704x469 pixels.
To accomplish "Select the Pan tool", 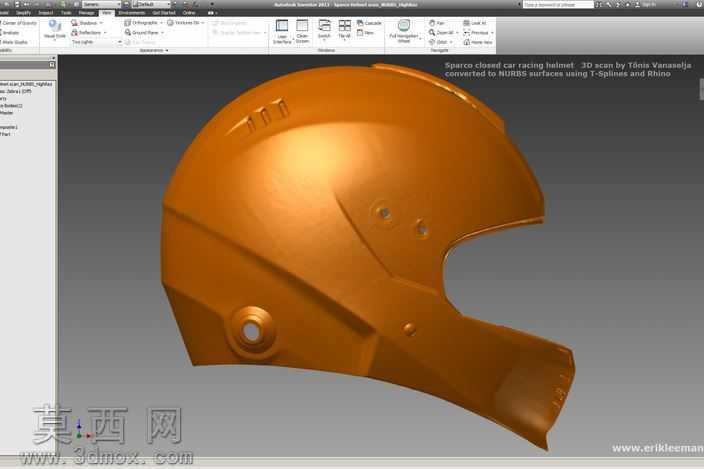I will pos(436,23).
